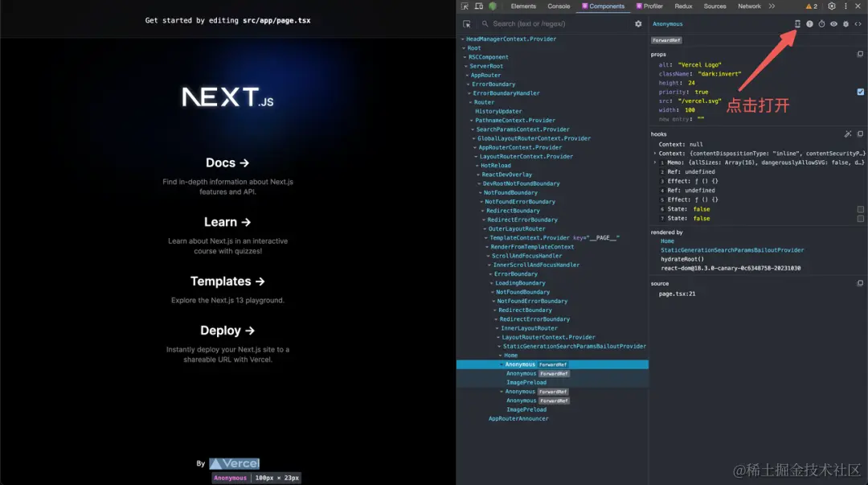Toggle the device toolbar icon in DevTools
868x485 pixels.
pos(479,6)
